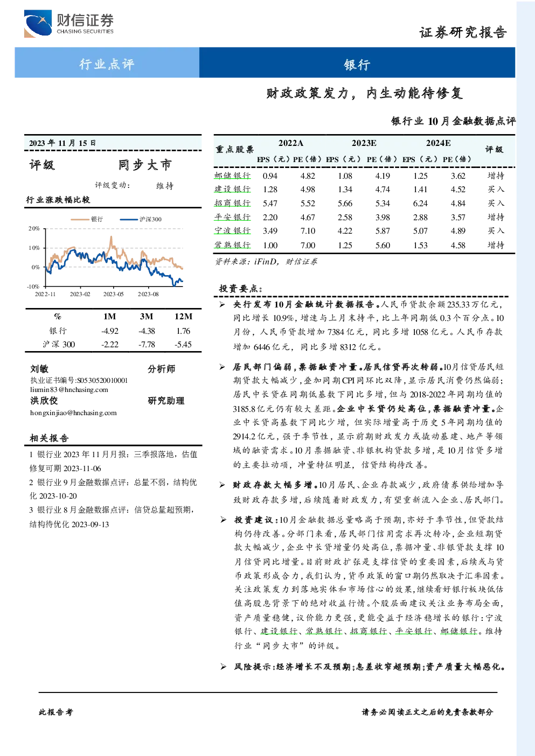This screenshot has width=535, height=756.
Task: Open the 建设银行 stock link in table
Action: (233, 189)
